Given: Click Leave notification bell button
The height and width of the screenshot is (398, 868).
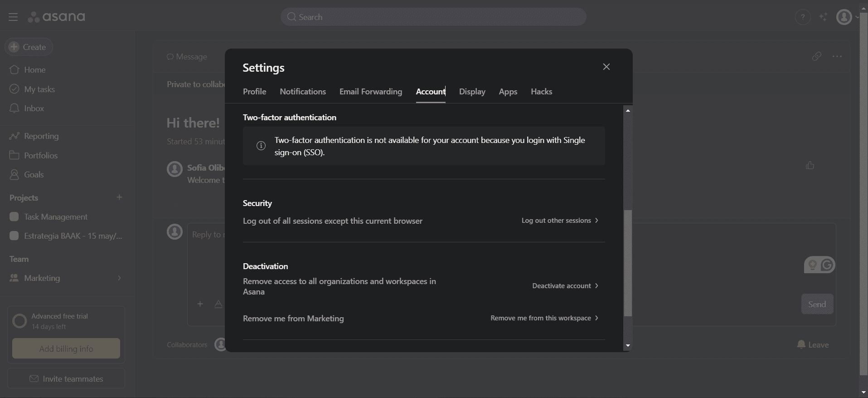Looking at the screenshot, I should click(813, 344).
